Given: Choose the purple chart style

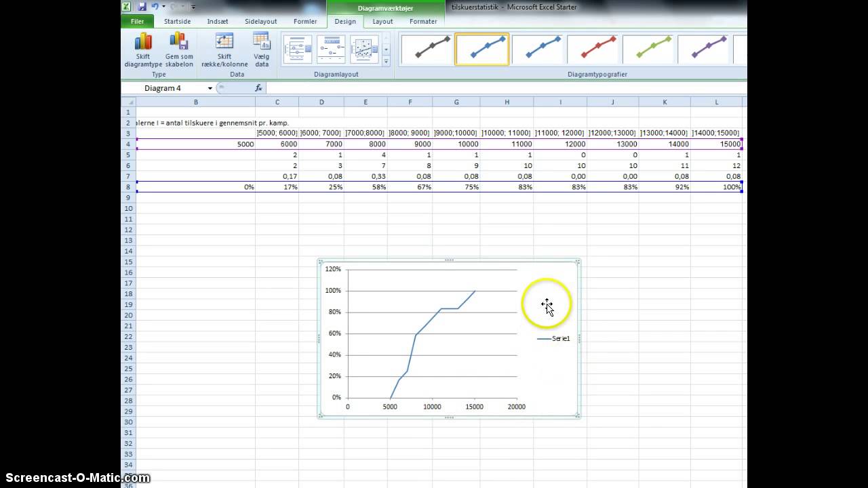Looking at the screenshot, I should [x=704, y=49].
